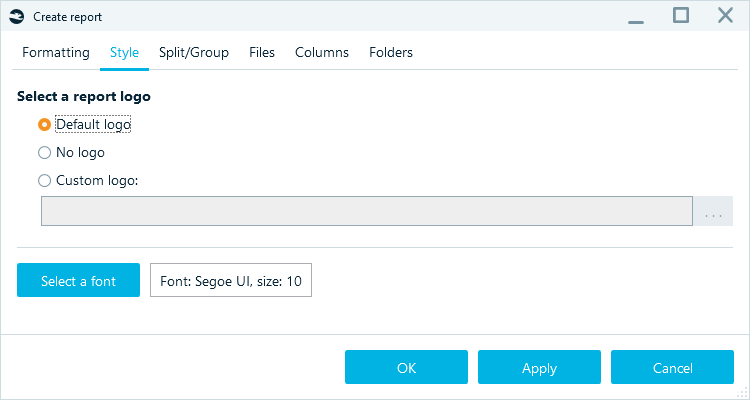Minimize the Create report window
This screenshot has width=750, height=400.
[x=636, y=17]
